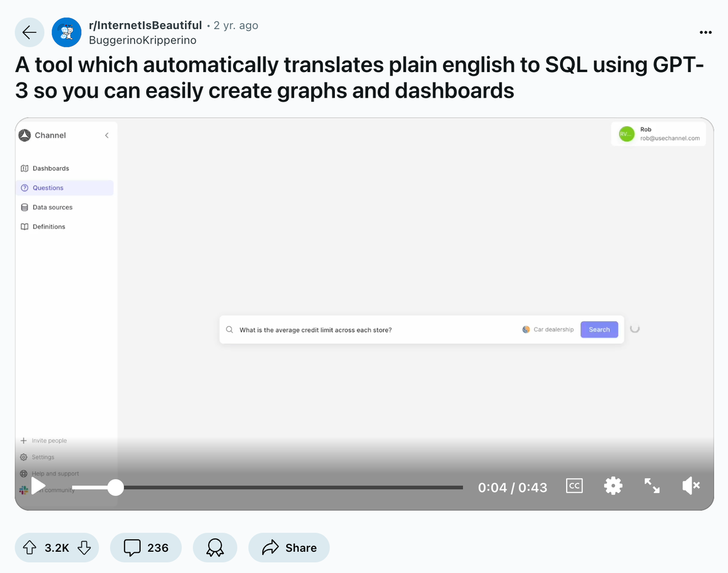The image size is (728, 573).
Task: Click the search magnifier icon
Action: click(x=229, y=330)
